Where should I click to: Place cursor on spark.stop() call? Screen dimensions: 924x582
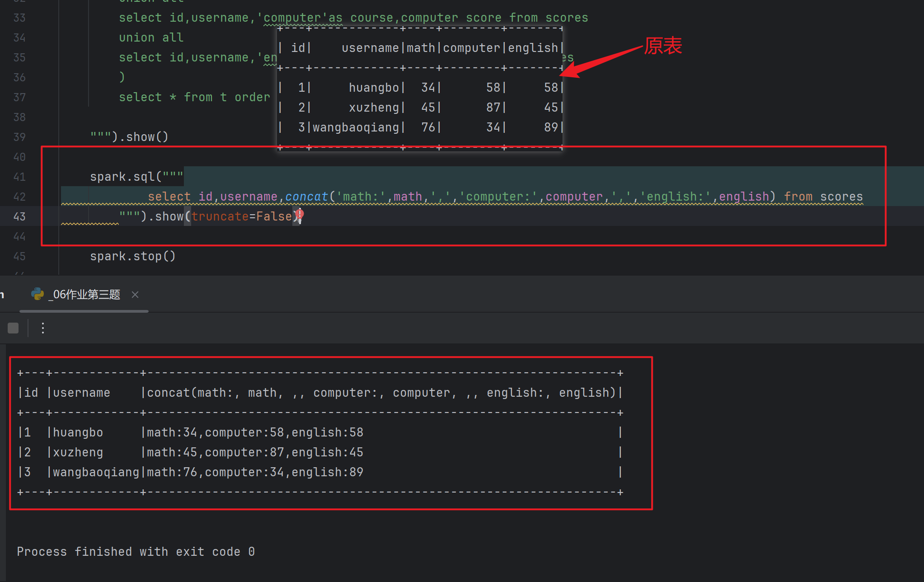(x=132, y=256)
